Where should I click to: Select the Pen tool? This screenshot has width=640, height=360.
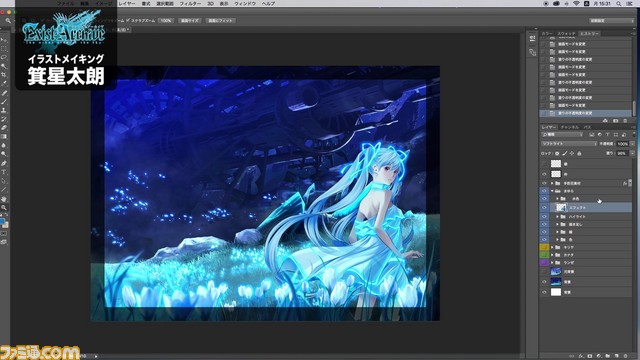[4, 163]
